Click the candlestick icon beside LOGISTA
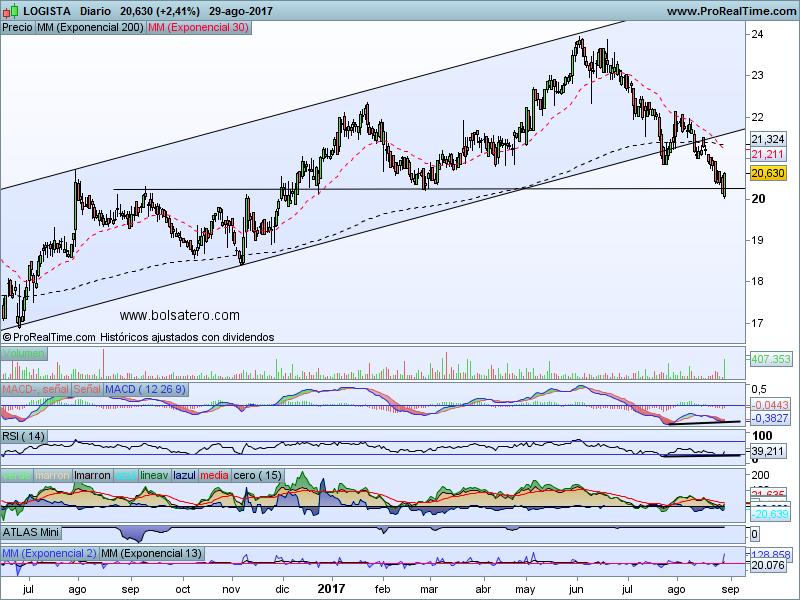800x600 pixels. pos(9,10)
